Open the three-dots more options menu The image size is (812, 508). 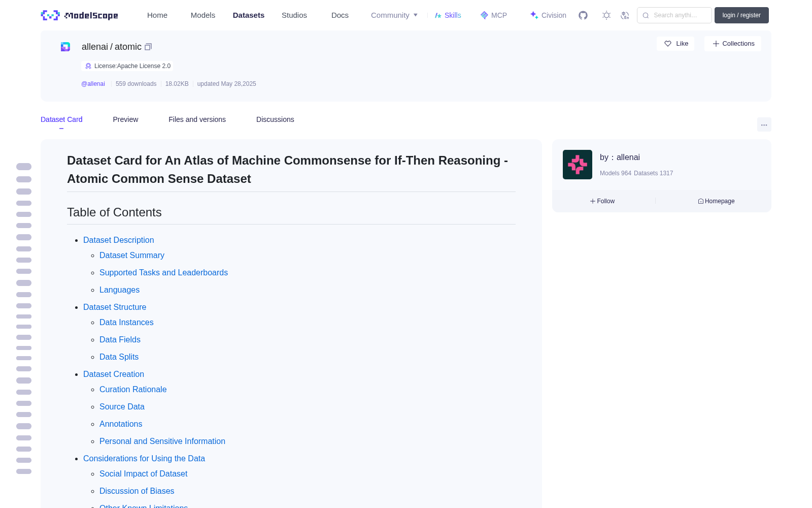pyautogui.click(x=764, y=125)
